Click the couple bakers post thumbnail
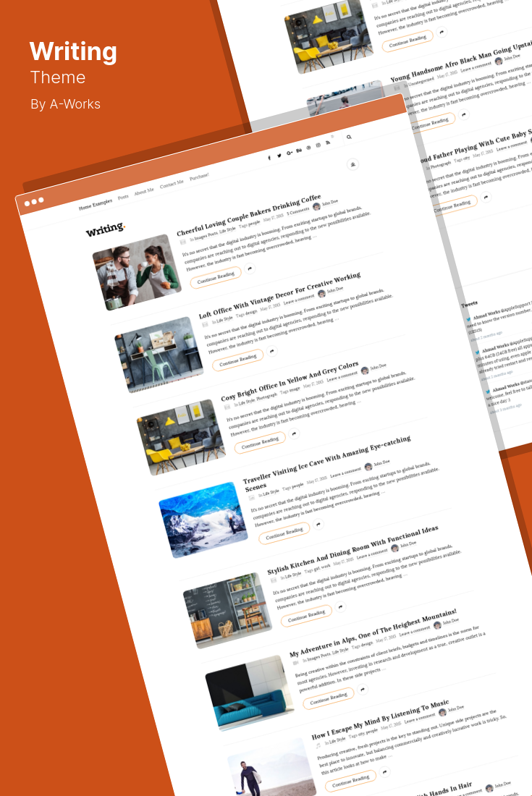 pyautogui.click(x=137, y=272)
